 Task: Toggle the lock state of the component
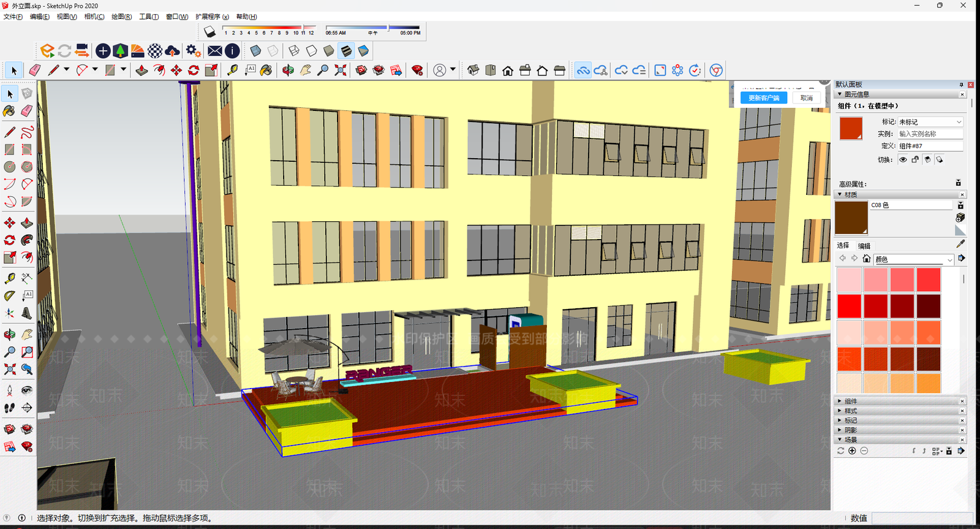915,159
